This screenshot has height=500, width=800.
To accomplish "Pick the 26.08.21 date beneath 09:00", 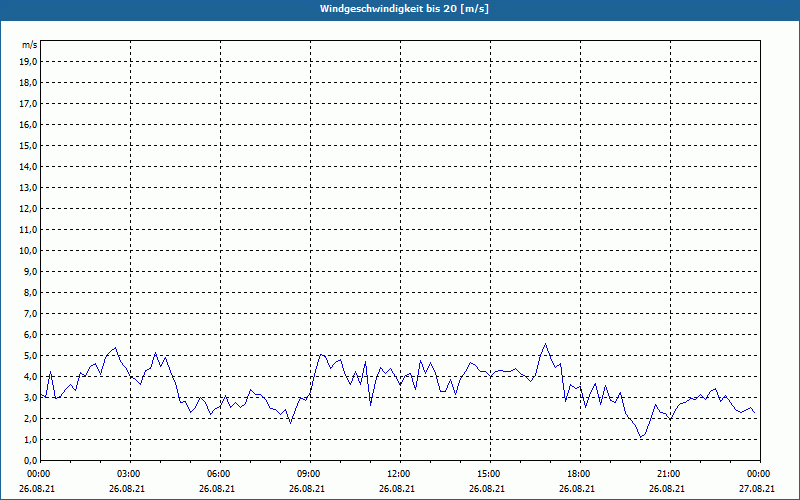I will [307, 488].
